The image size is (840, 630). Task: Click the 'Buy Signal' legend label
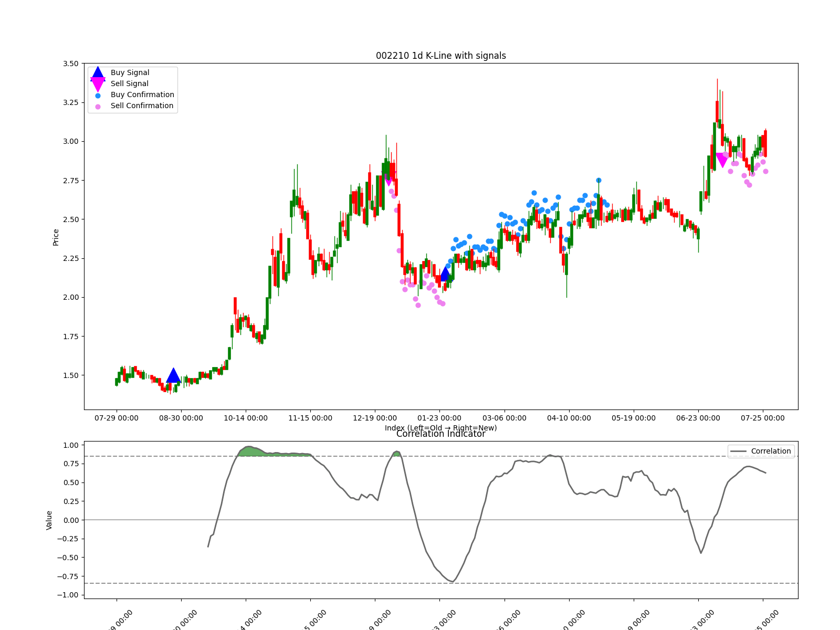130,73
